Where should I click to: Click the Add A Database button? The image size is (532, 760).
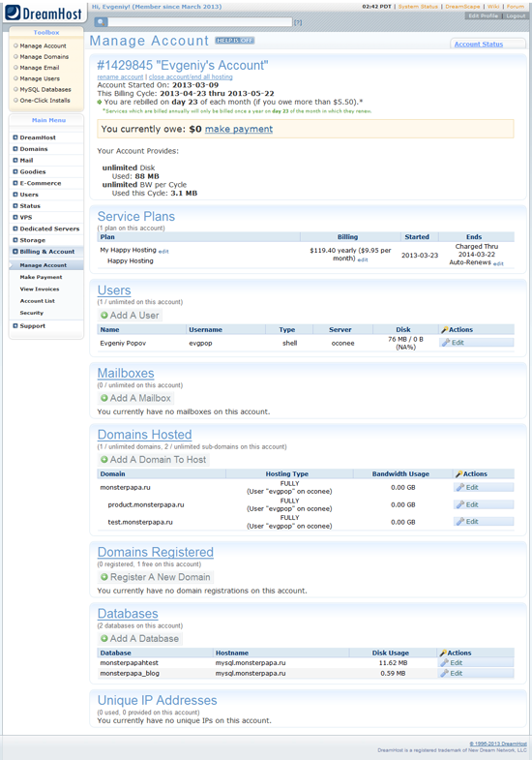(140, 639)
